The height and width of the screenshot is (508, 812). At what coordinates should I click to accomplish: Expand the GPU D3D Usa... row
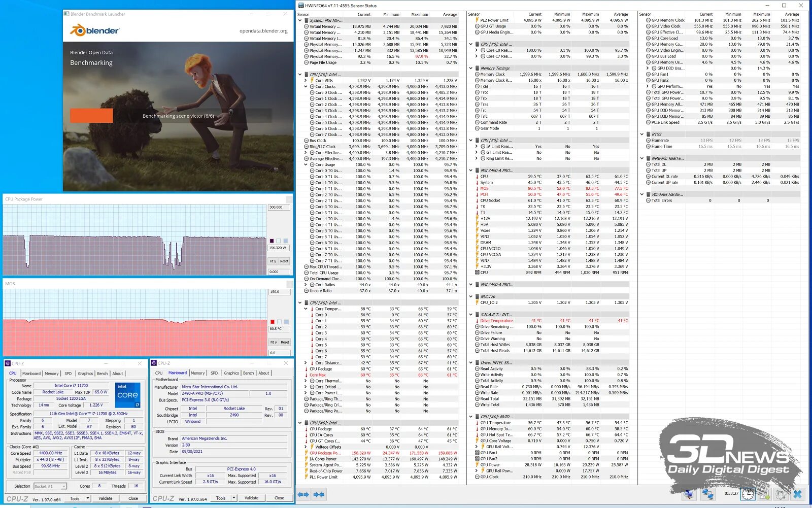pyautogui.click(x=648, y=68)
